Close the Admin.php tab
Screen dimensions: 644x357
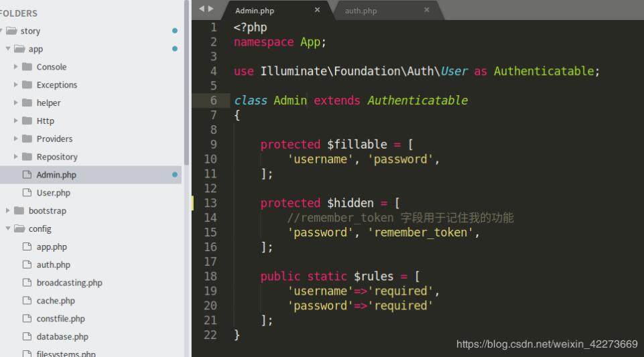coord(317,10)
